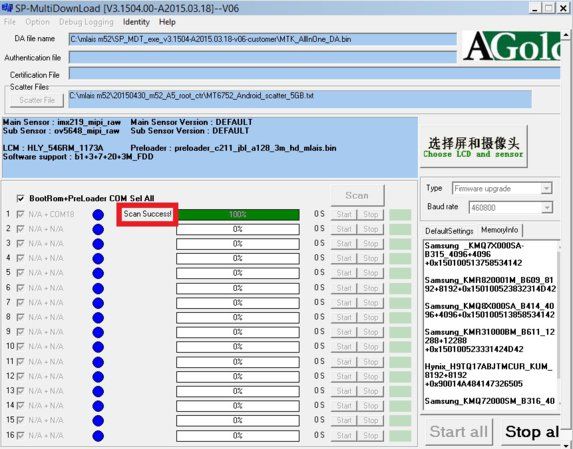Toggle the checkbox for port row 8

[x=20, y=317]
